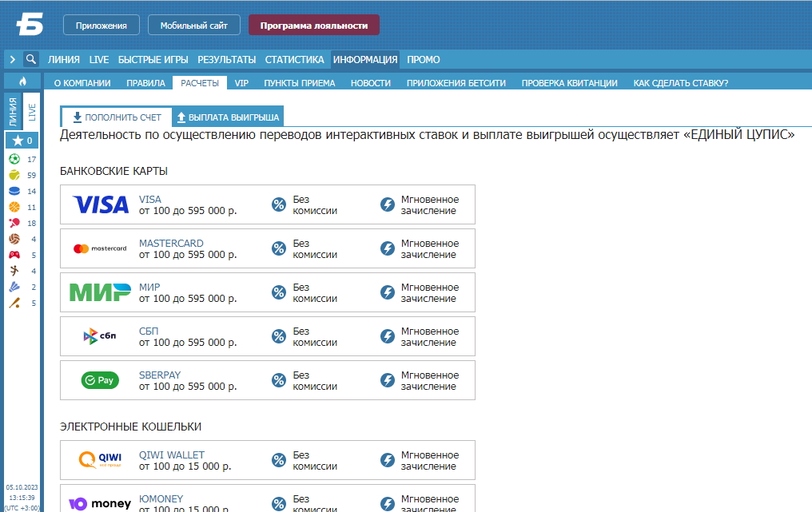812x512 pixels.
Task: Click the ЭЛЕКТРОННЫЕ КОШЕЛЬКИ heading
Action: tap(130, 427)
